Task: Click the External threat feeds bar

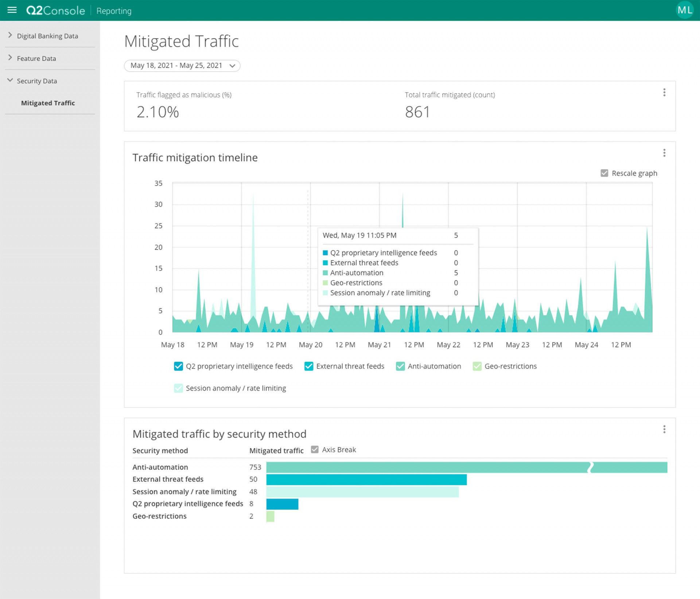Action: click(x=366, y=479)
